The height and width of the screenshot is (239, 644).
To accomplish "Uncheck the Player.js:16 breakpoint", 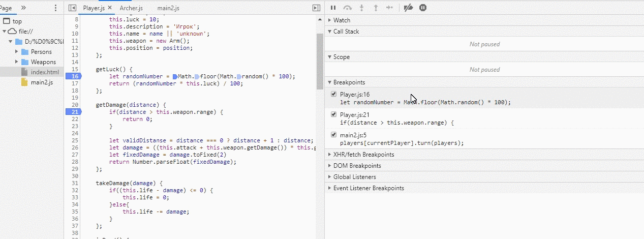I will point(333,94).
